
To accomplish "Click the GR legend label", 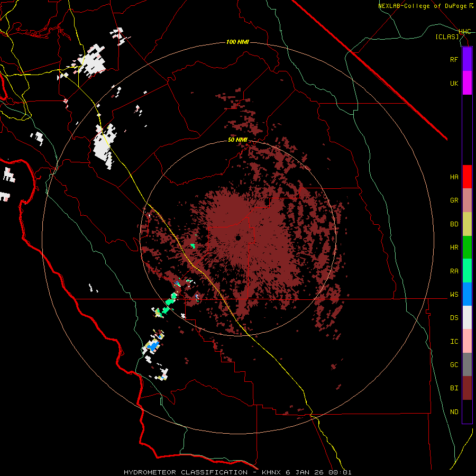I will pos(454,200).
